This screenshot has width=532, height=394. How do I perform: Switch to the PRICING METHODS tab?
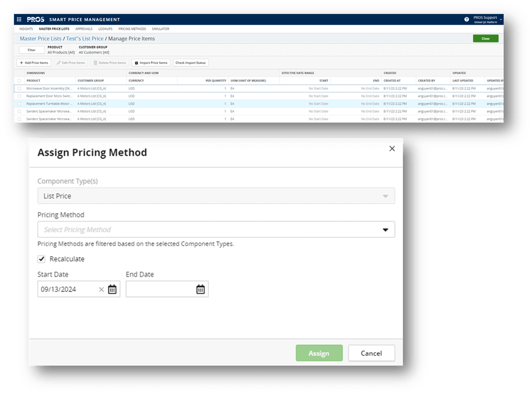click(x=132, y=28)
